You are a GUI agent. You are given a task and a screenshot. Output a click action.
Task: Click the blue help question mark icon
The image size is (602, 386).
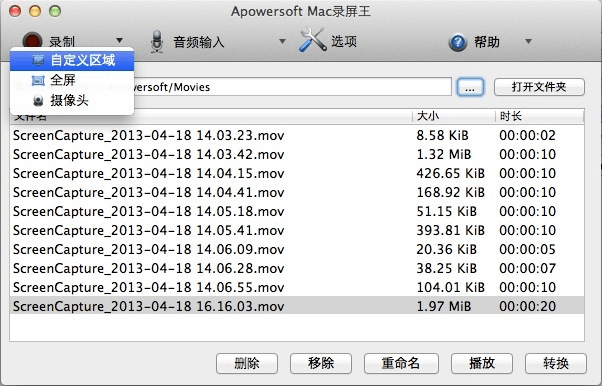(458, 42)
